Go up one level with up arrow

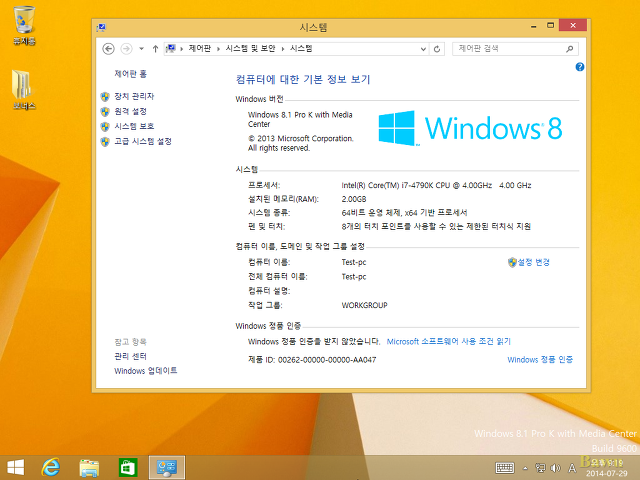155,49
